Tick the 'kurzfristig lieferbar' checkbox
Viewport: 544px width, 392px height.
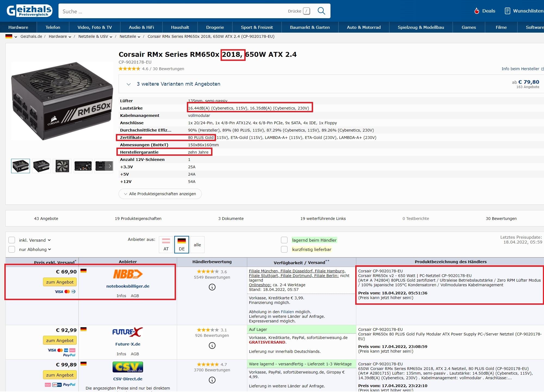284,249
